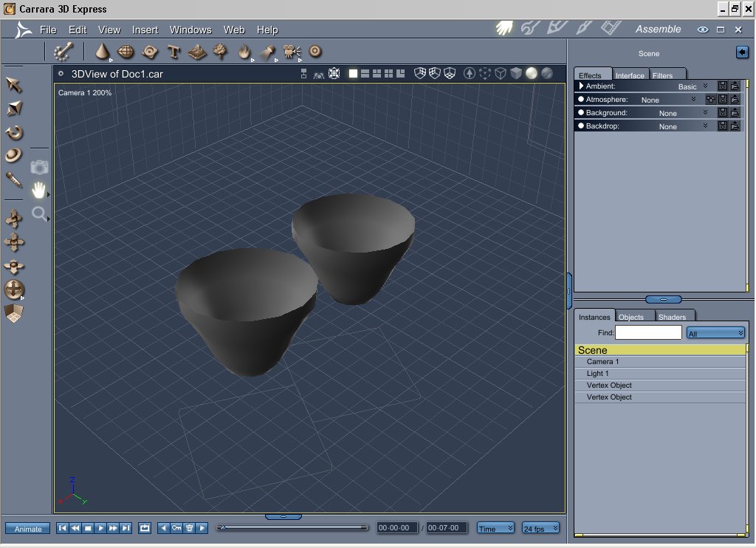Insert a camera from the toolbar
The image size is (756, 548).
pos(292,52)
